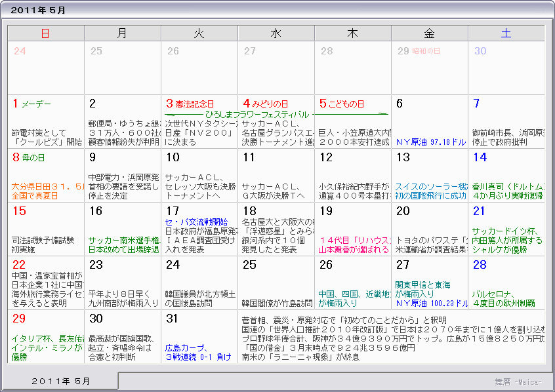This screenshot has width=555, height=392.
Task: Select May 1 メーデー cell
Action: (x=46, y=121)
